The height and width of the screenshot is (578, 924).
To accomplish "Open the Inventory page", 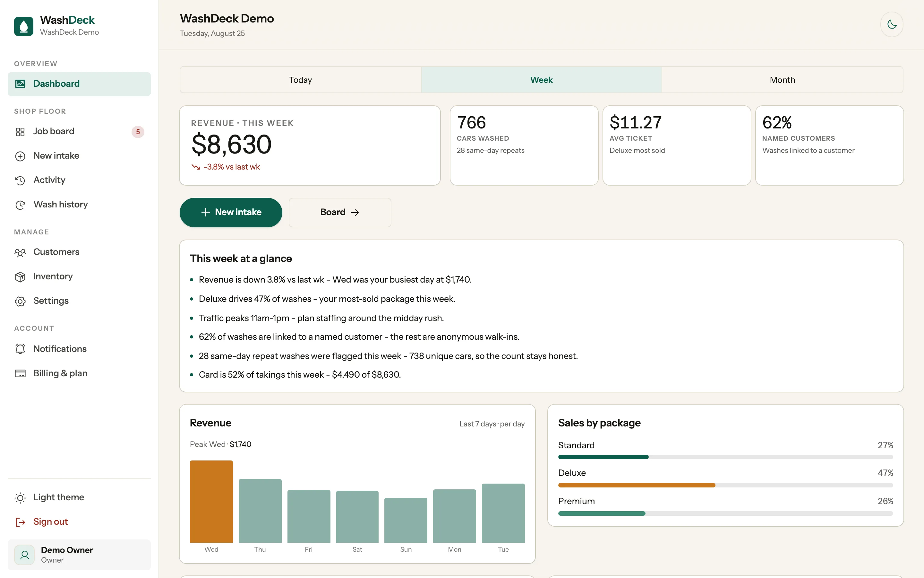I will coord(79,276).
